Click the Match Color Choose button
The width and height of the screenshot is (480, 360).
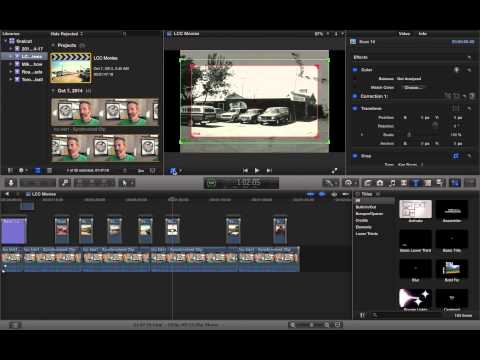(x=413, y=88)
